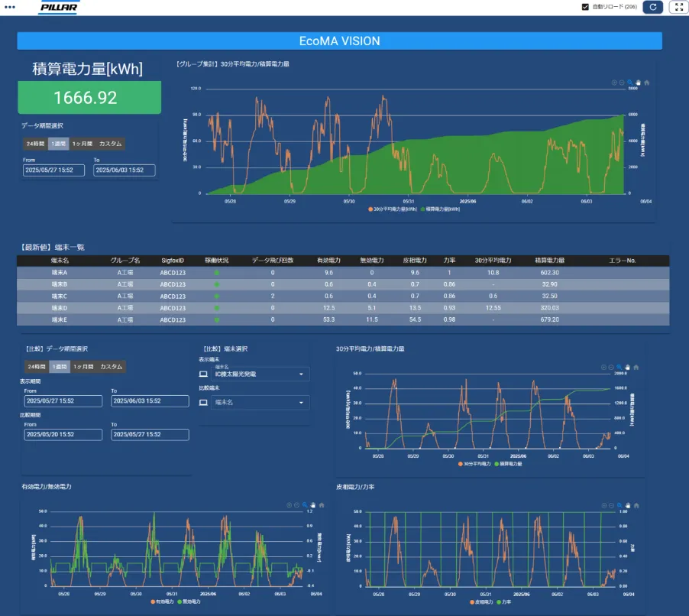Select 24時間 in top データ期間選択
689x616 pixels.
35,144
